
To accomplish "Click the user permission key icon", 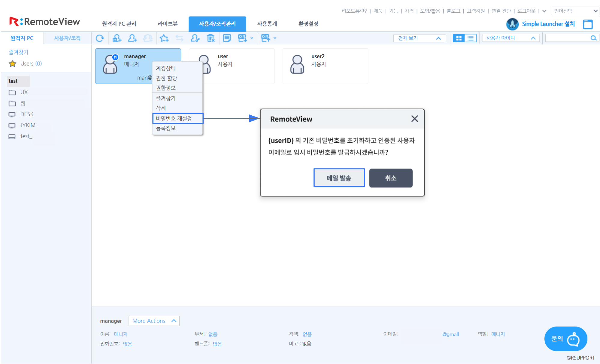I will [195, 38].
